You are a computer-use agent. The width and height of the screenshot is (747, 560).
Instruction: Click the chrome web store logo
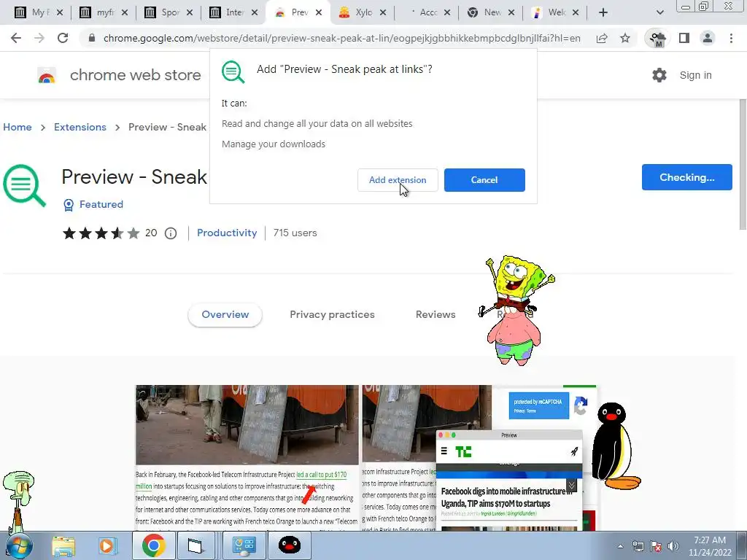click(x=47, y=75)
